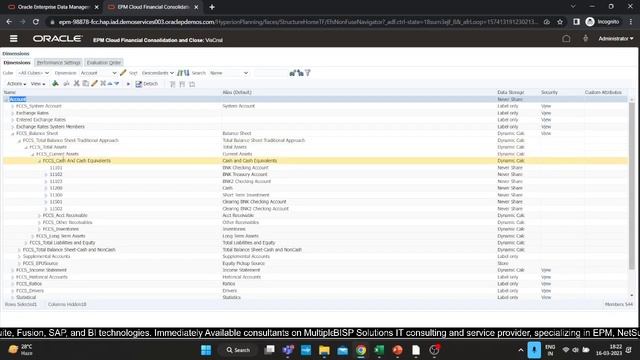
Task: Click the Move Up arrow icon
Action: coord(110,84)
